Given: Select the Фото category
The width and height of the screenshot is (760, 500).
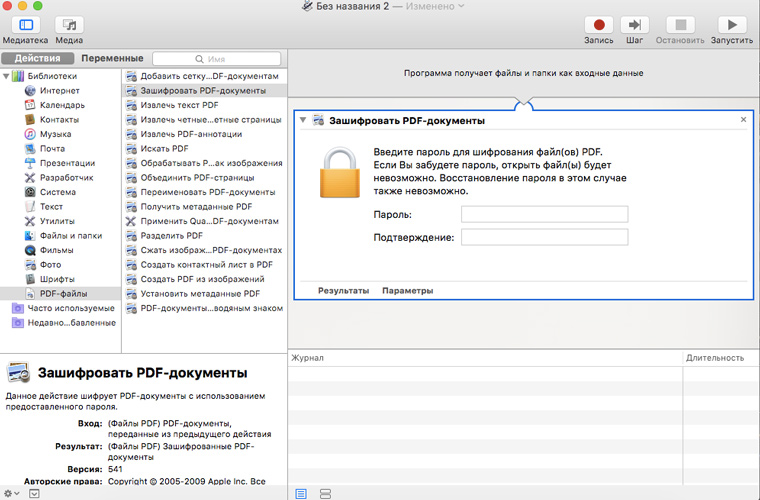Looking at the screenshot, I should click(x=50, y=265).
